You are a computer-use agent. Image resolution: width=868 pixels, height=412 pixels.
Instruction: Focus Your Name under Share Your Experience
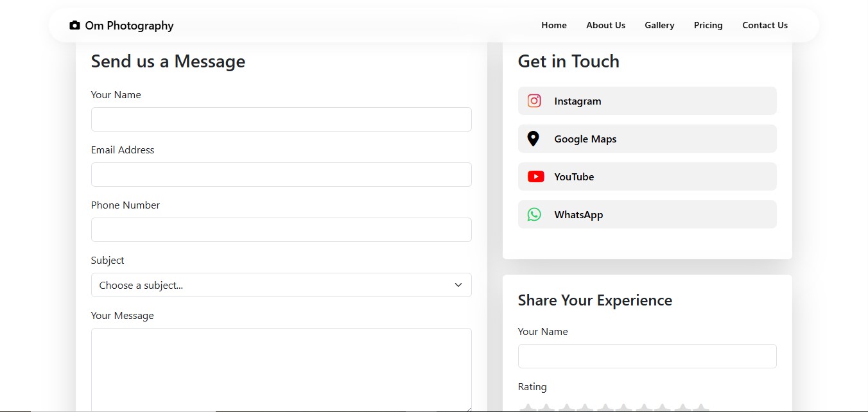pyautogui.click(x=647, y=356)
